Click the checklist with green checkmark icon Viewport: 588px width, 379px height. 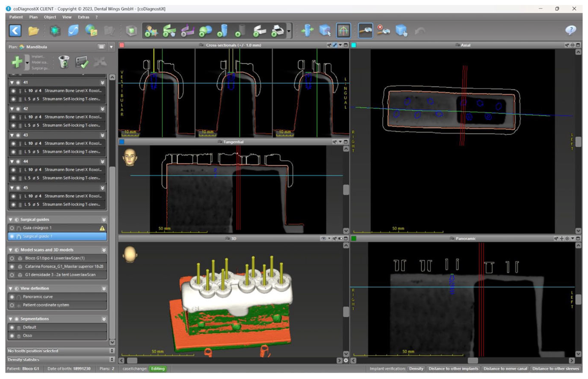(x=82, y=62)
